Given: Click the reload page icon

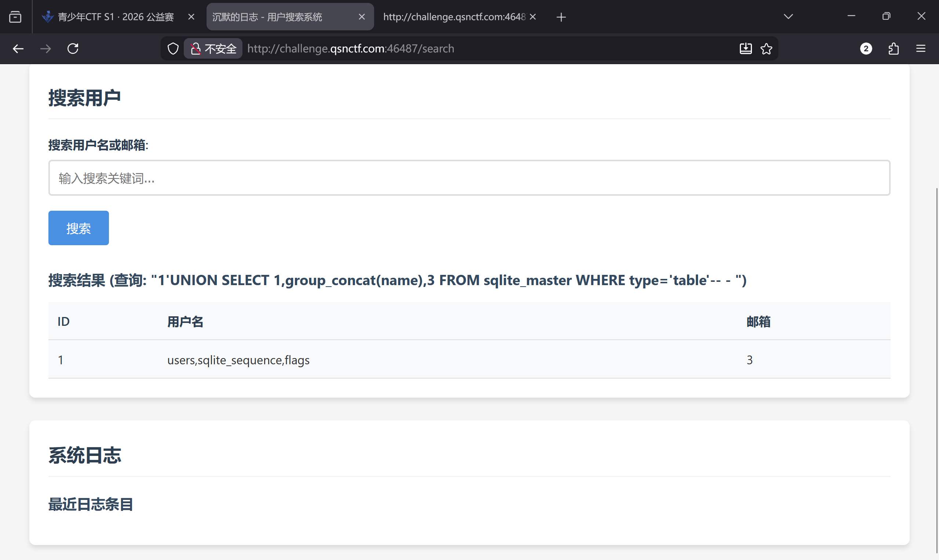Looking at the screenshot, I should pos(73,49).
